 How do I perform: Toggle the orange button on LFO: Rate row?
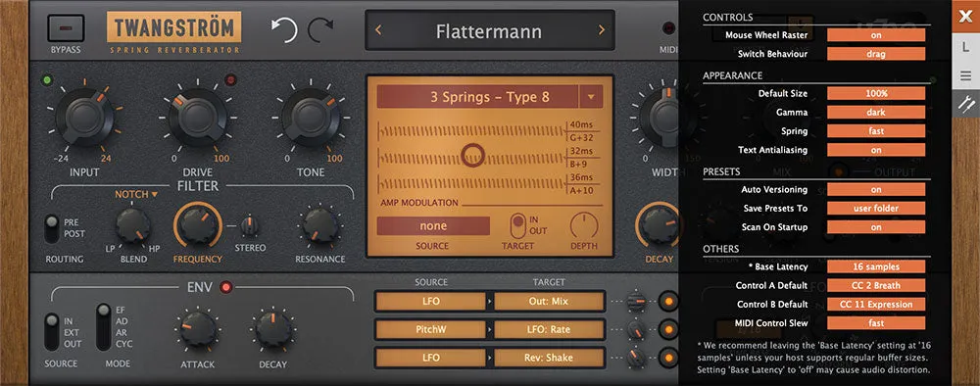coord(668,329)
